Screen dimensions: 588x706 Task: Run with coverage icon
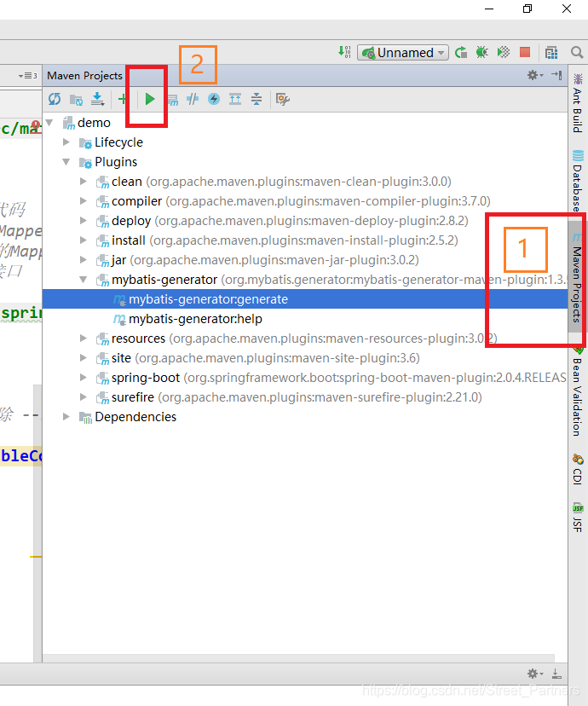click(x=504, y=53)
